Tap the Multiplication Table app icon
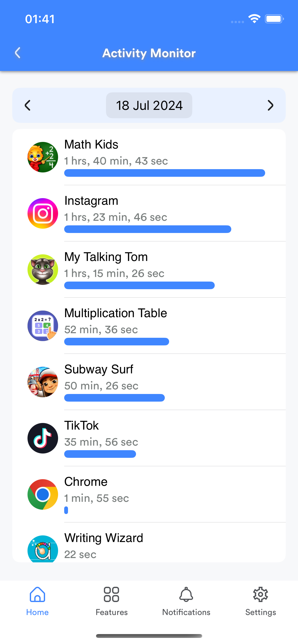This screenshot has width=298, height=644. 43,326
